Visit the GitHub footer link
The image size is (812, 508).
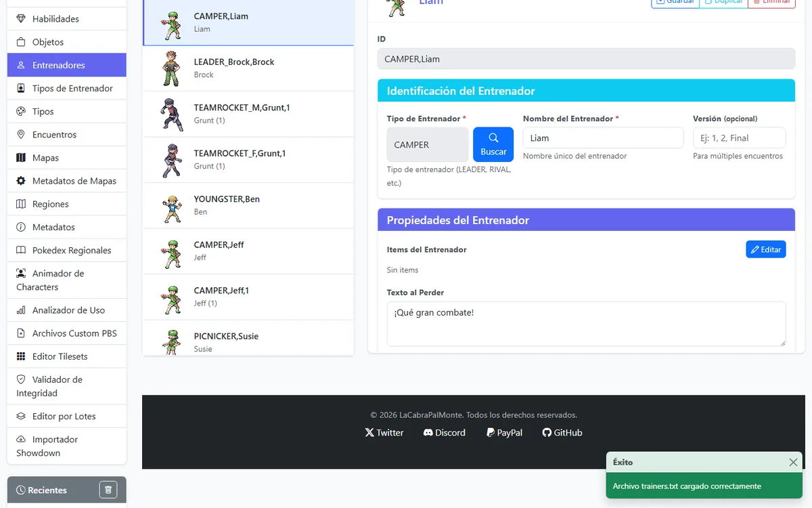coord(562,432)
